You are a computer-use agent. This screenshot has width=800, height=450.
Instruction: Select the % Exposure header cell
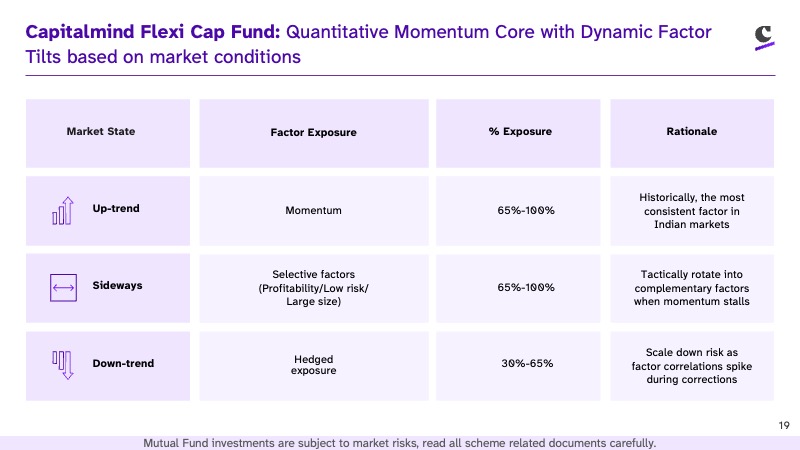[518, 133]
